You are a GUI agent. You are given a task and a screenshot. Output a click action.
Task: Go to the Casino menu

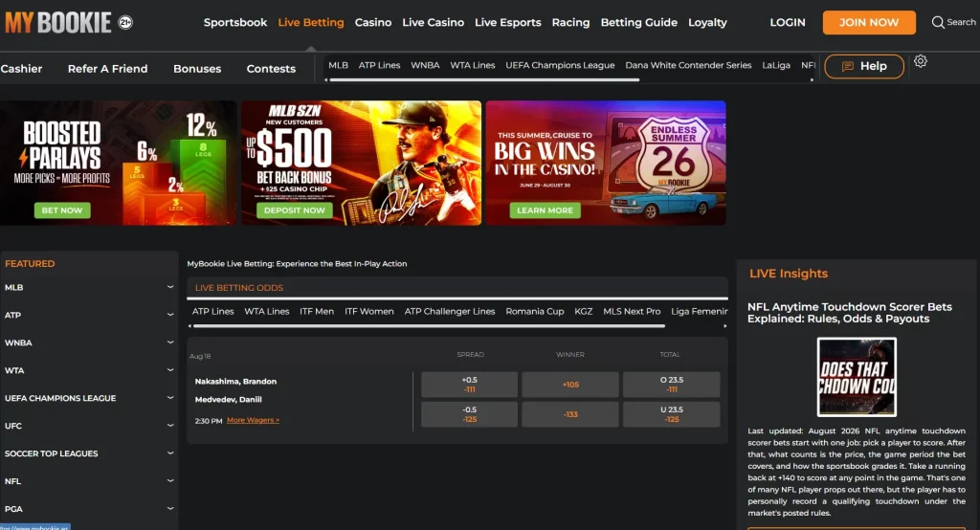[x=373, y=23]
